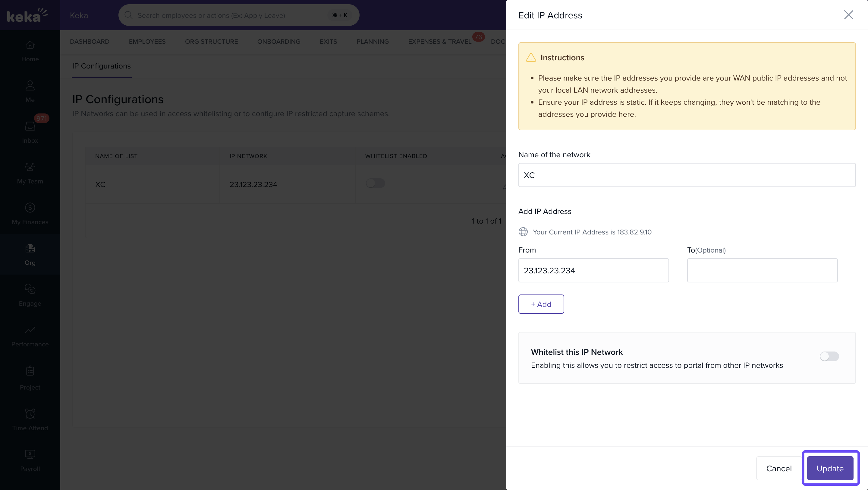Click the Payroll sidebar icon

click(x=30, y=455)
